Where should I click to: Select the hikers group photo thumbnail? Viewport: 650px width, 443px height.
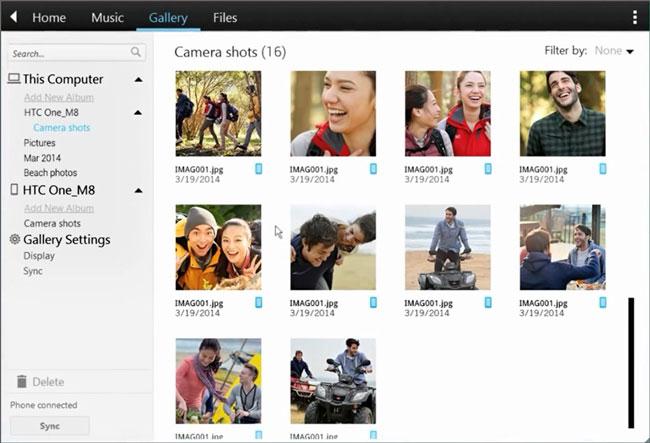point(218,114)
